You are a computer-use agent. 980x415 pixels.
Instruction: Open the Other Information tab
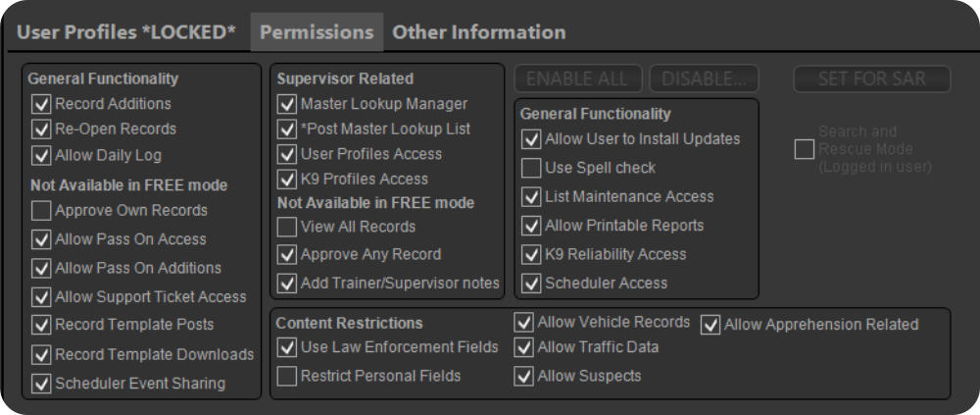click(x=479, y=32)
